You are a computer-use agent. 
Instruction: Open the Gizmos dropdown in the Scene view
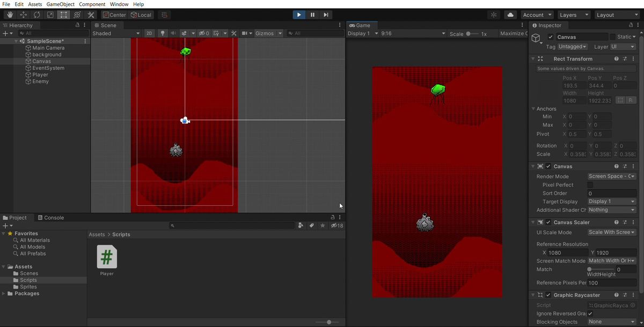tap(268, 33)
